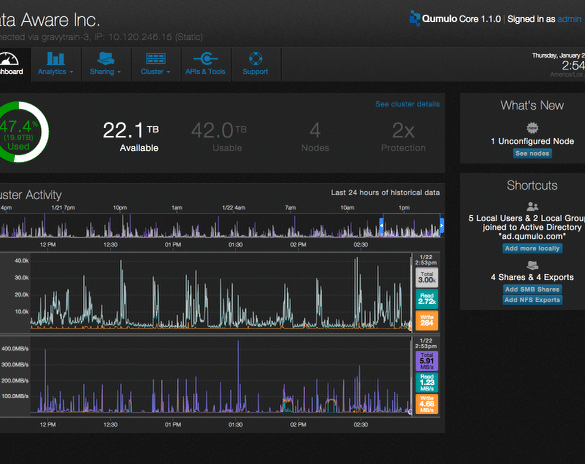Viewport: 585px width, 464px height.
Task: Click the Analytics bar chart icon
Action: coord(56,59)
